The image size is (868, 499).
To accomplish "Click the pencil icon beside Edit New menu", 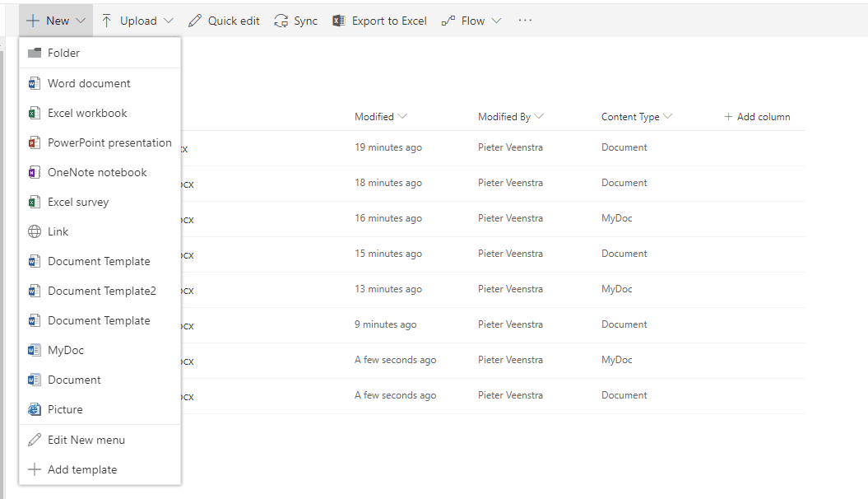I will (35, 440).
